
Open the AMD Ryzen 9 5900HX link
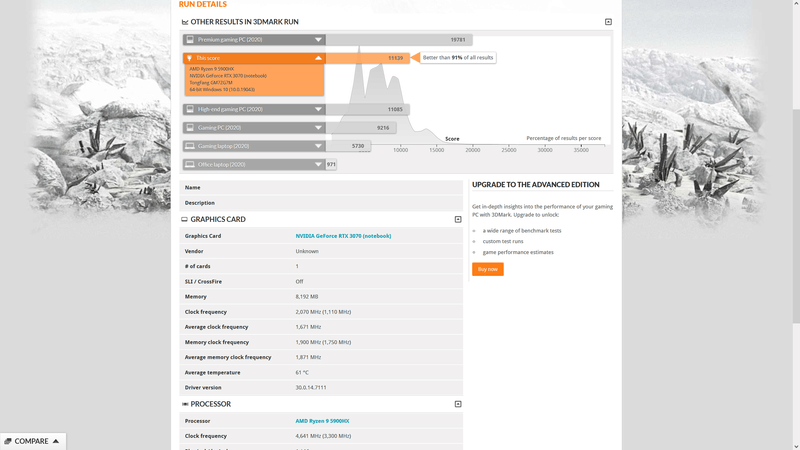[322, 421]
